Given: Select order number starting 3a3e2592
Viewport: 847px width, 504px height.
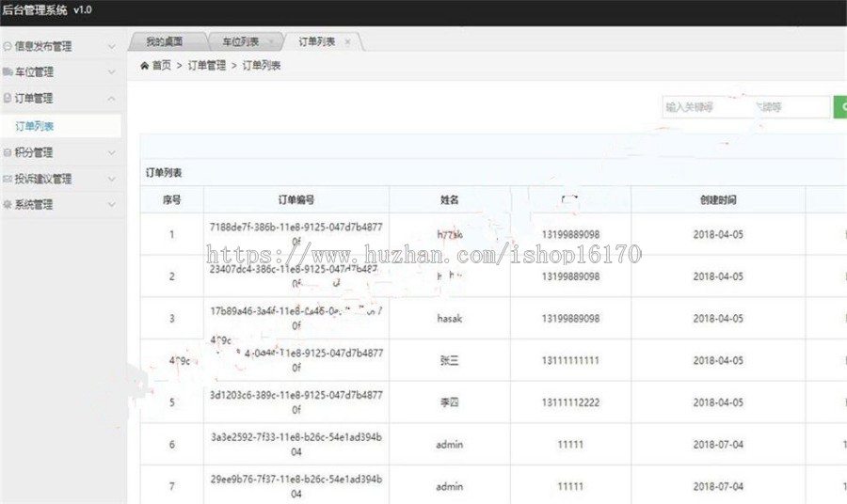Looking at the screenshot, I should click(x=296, y=445).
